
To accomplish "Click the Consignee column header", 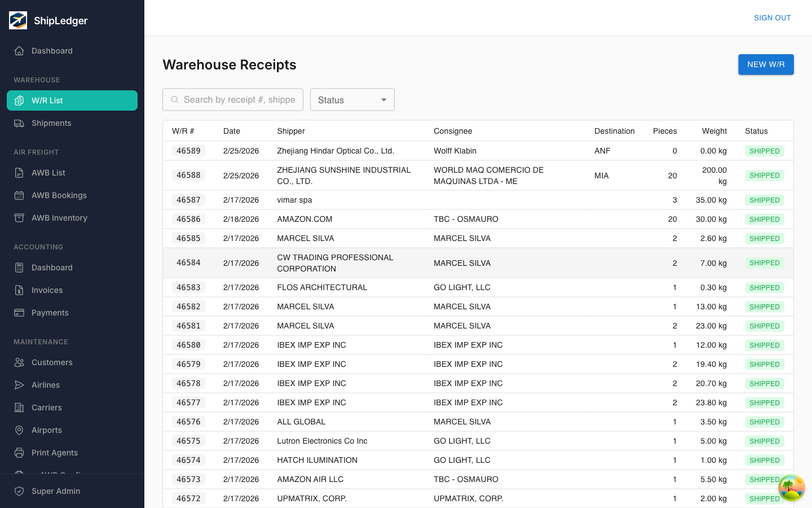I will (x=453, y=131).
